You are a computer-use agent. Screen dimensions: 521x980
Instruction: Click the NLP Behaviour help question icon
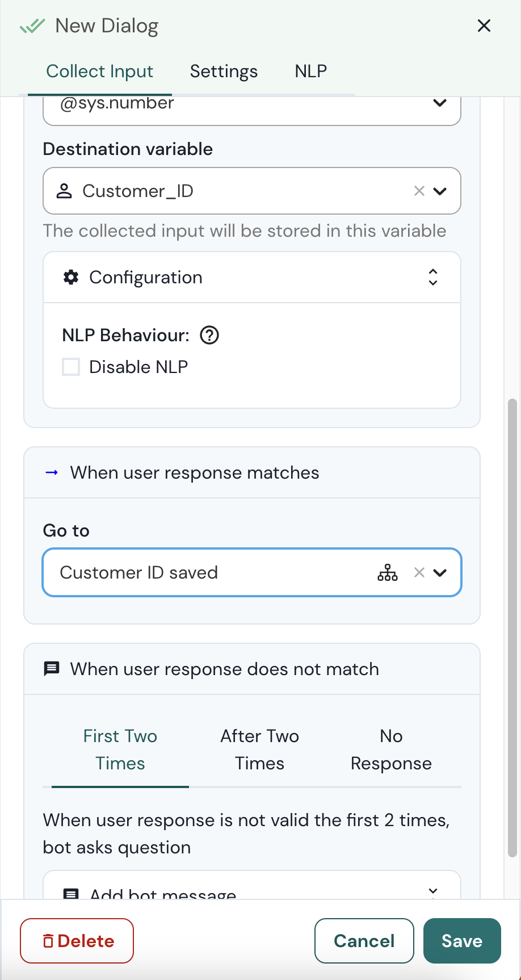pos(209,336)
